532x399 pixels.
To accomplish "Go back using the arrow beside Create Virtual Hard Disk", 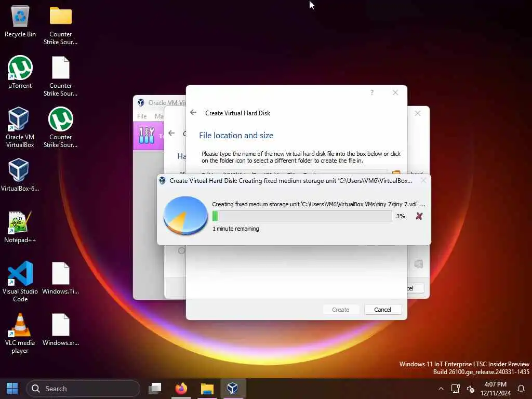I will point(193,112).
